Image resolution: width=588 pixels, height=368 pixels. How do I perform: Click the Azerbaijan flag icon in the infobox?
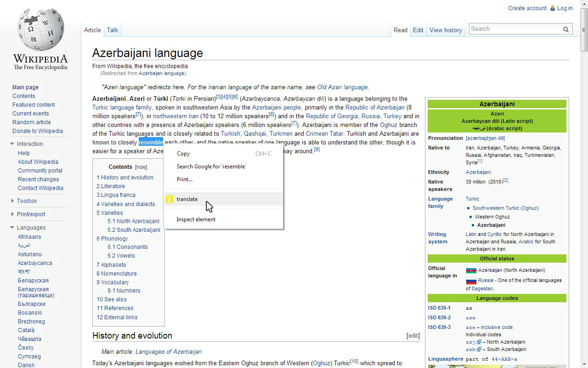(470, 270)
